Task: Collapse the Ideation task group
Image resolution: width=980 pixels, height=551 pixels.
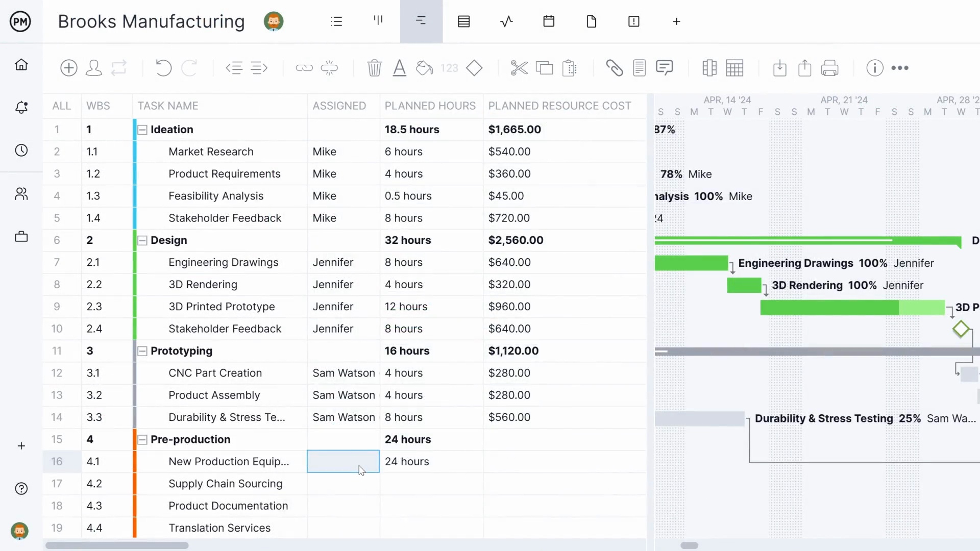Action: (x=142, y=130)
